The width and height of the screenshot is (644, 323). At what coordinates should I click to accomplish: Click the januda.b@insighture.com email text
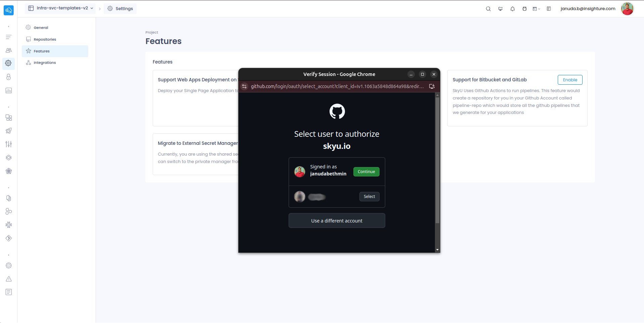coord(588,9)
